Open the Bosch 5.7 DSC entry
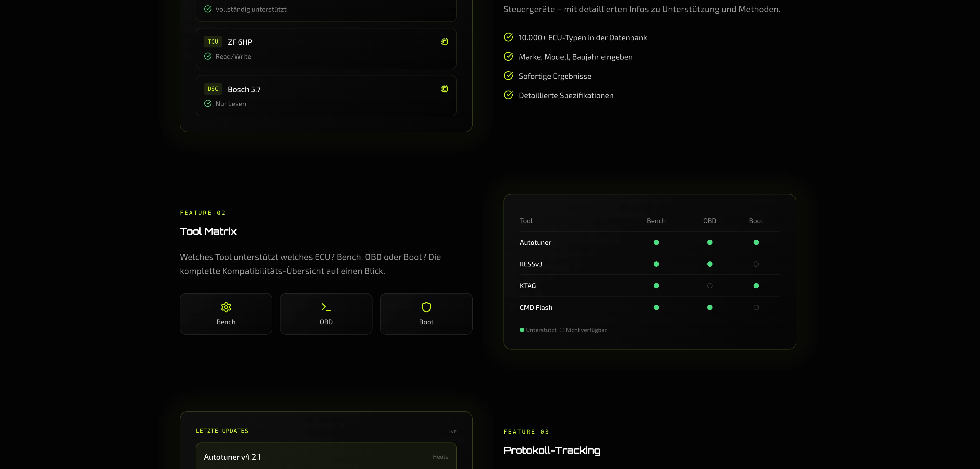980x469 pixels. point(326,96)
